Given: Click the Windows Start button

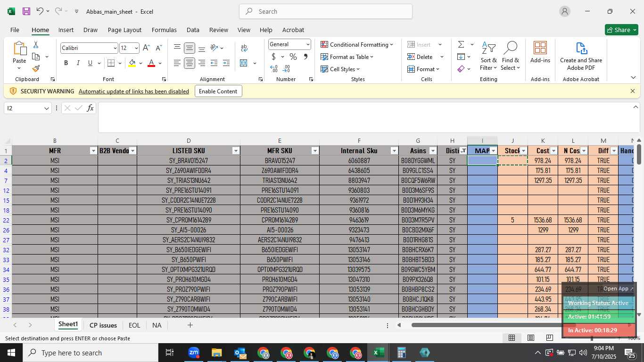Looking at the screenshot, I should coord(11,353).
